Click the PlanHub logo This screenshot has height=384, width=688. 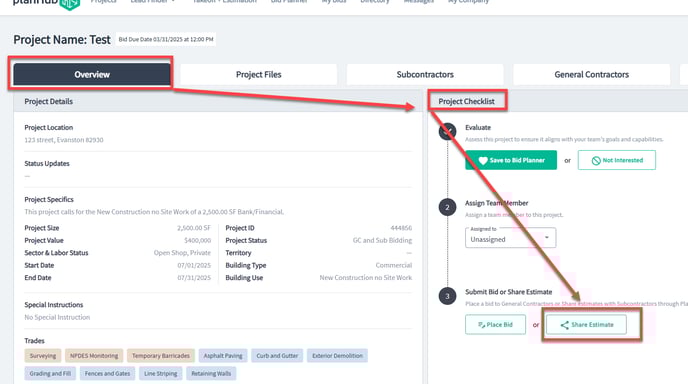tap(47, 4)
